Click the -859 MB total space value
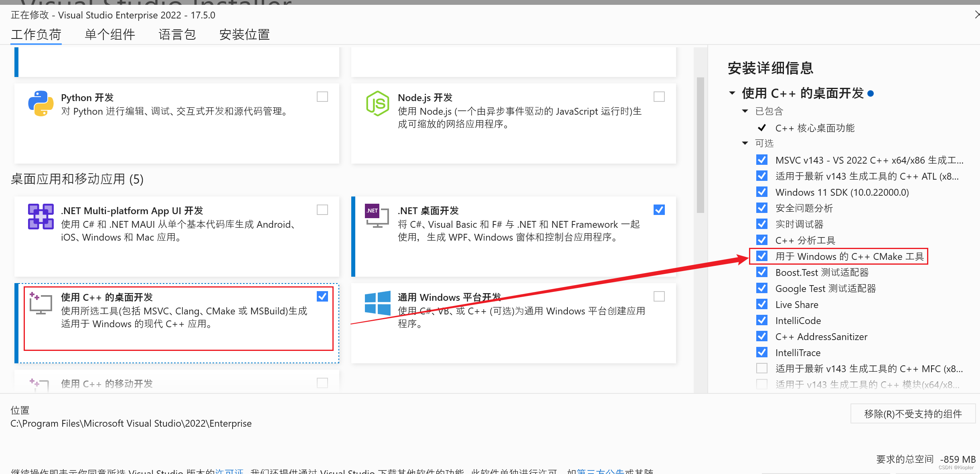Viewport: 980px width, 474px height. 958,459
